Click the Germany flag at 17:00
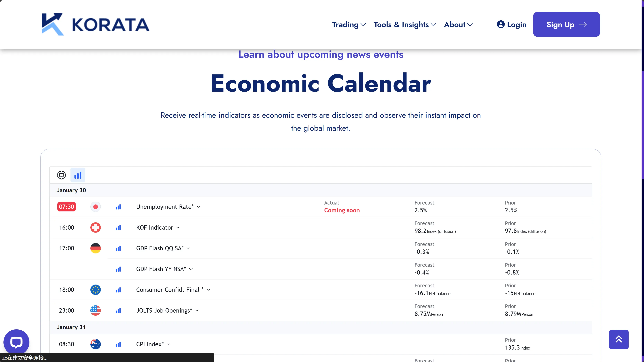This screenshot has width=644, height=362. pos(95,248)
